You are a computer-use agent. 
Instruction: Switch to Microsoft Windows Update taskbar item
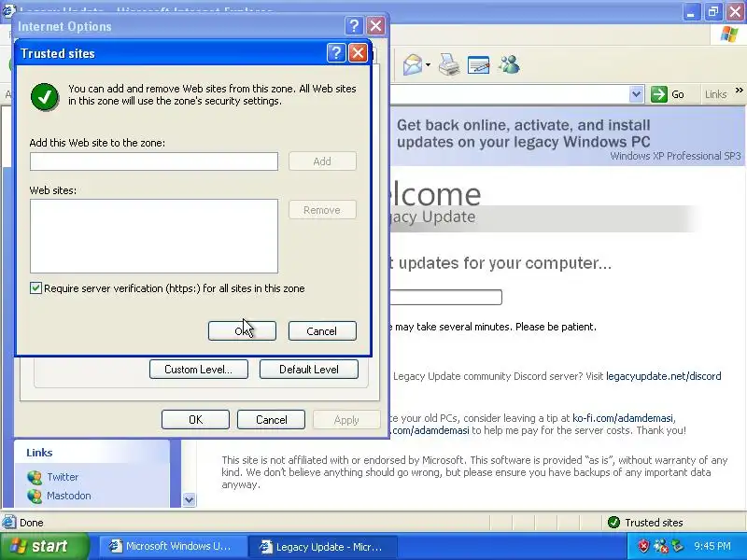point(173,546)
